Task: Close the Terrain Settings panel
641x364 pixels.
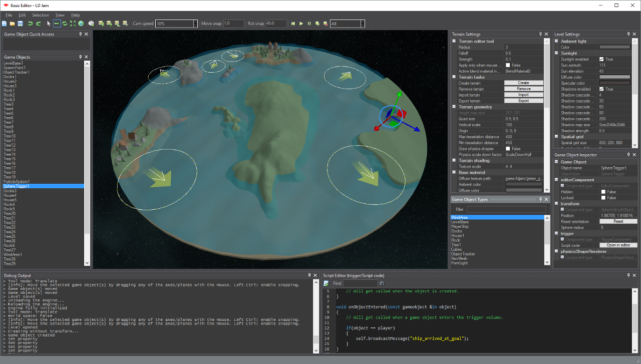Action: [x=546, y=34]
